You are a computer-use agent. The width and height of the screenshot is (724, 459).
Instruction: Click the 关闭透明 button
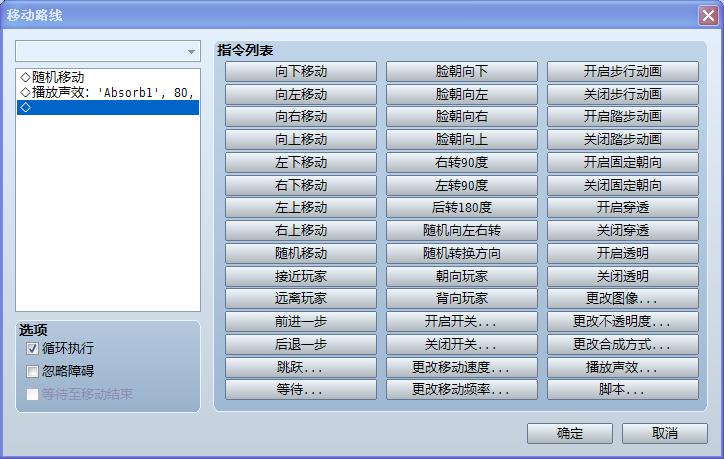623,276
